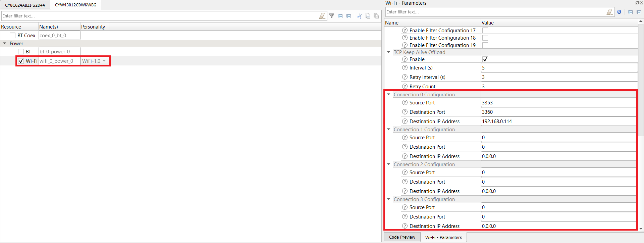Expand all groups in the Wi-Fi Parameters panel

pos(639,12)
